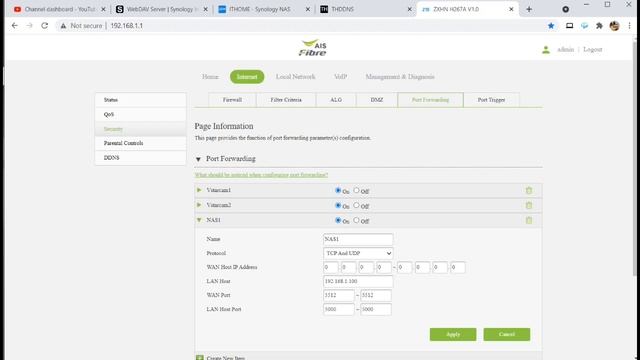Open the Protocol TCP And UDP dropdown

coord(358,253)
